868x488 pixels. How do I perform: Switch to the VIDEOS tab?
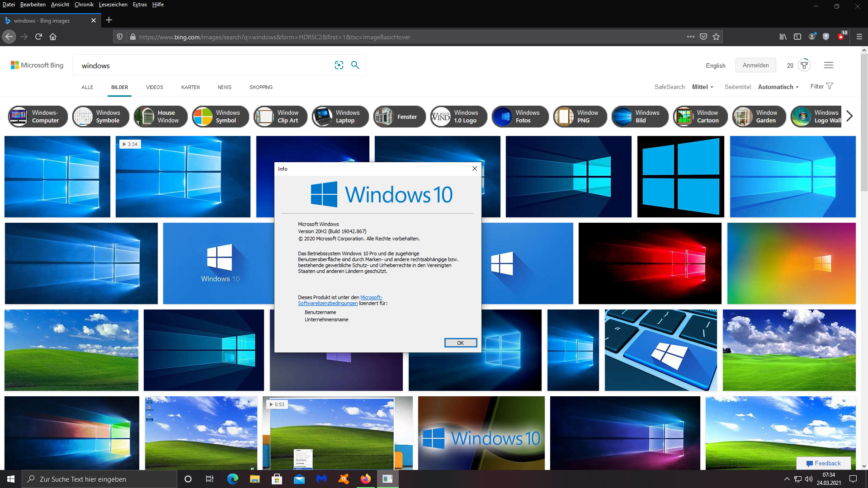click(x=154, y=87)
